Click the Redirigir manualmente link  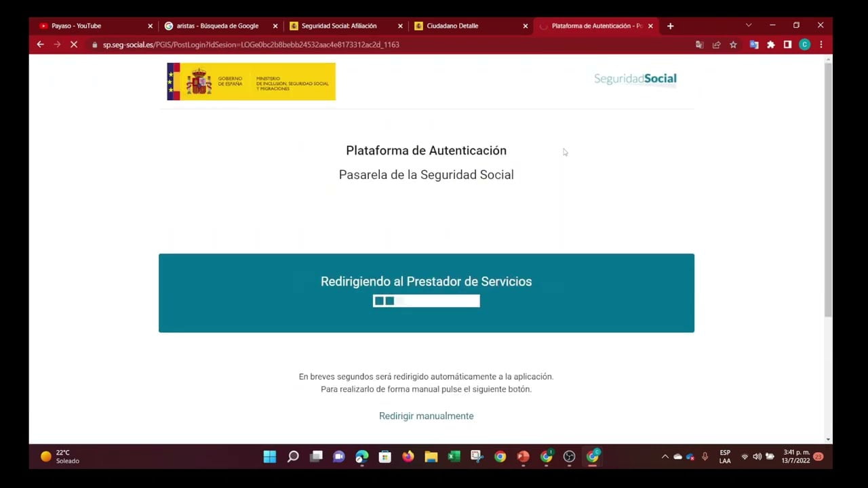[427, 416]
